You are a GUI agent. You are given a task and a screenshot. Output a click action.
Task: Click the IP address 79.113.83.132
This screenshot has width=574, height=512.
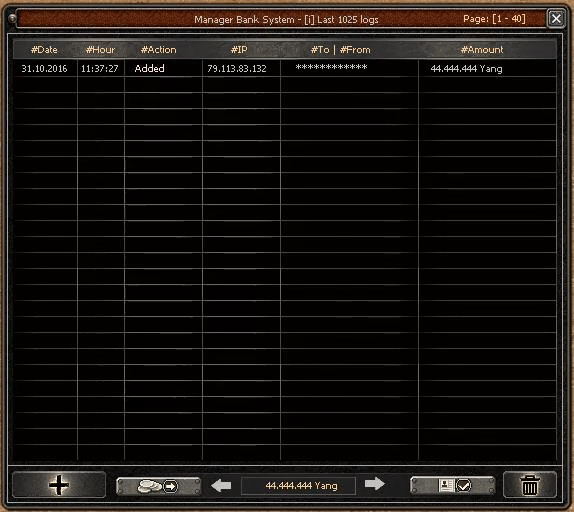237,68
